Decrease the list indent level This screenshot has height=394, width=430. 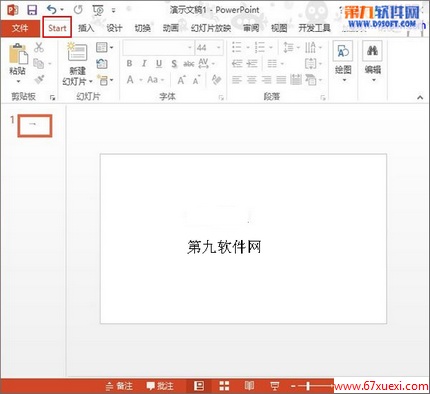tap(237, 63)
